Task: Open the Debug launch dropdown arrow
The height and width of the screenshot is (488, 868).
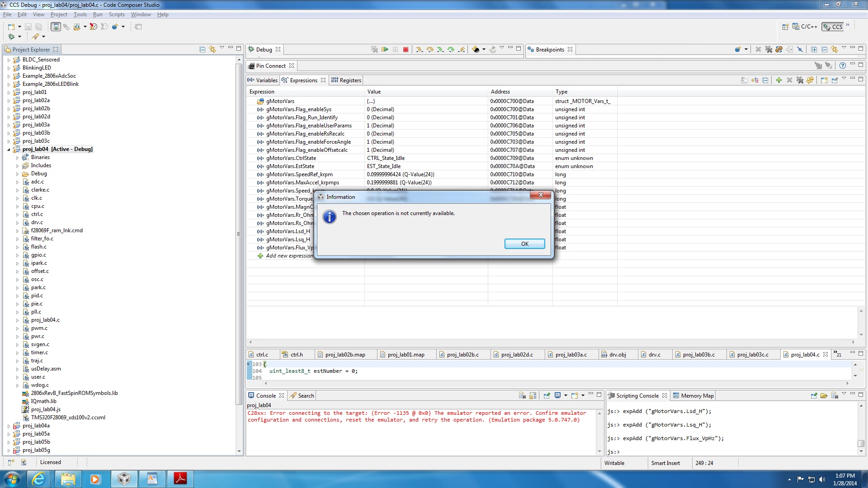Action: [x=19, y=37]
